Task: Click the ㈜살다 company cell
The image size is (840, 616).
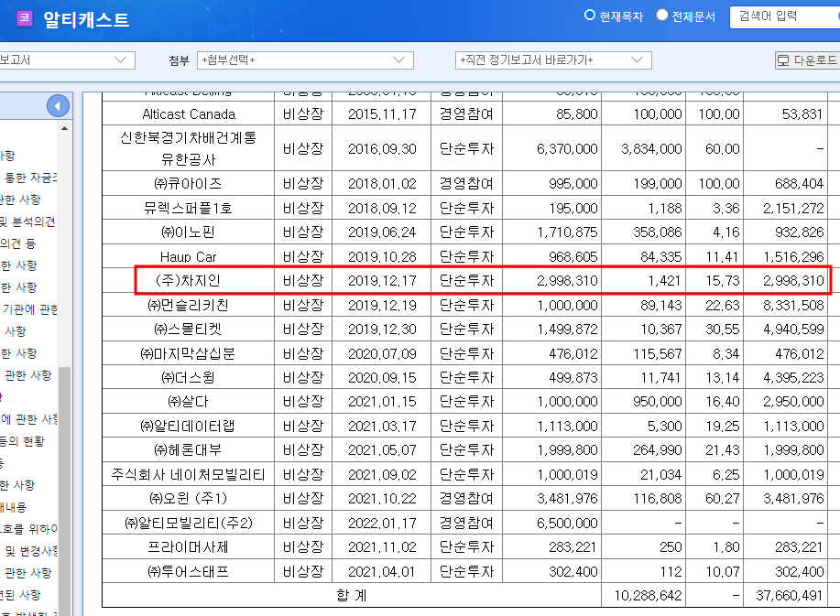Action: [x=189, y=402]
